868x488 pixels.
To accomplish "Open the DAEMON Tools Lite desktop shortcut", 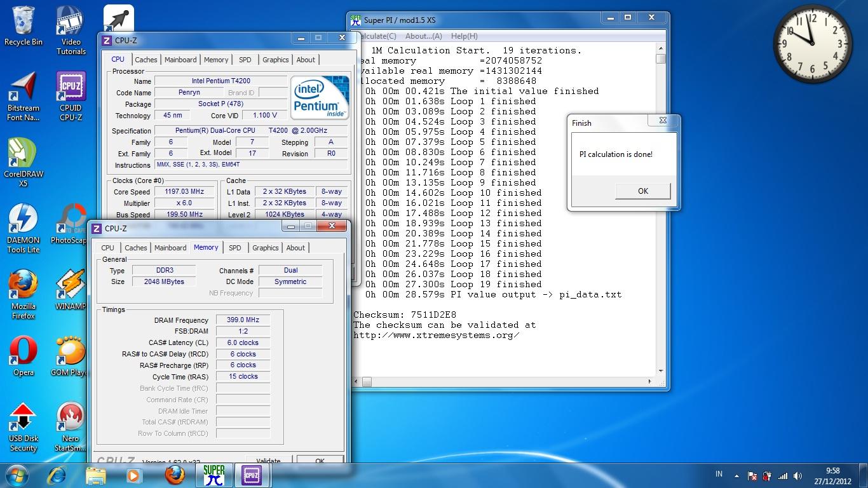I will [24, 228].
